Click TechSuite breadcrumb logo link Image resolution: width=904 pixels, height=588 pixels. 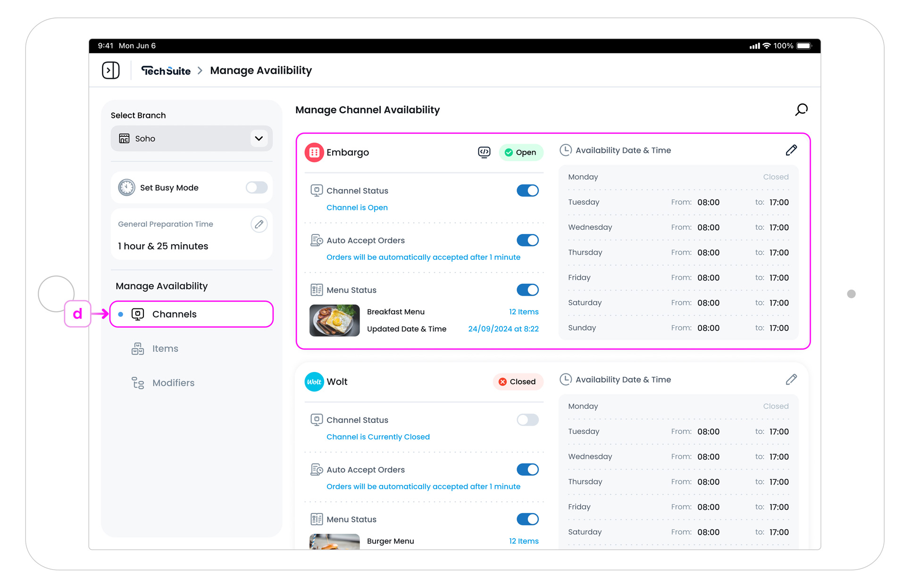166,71
